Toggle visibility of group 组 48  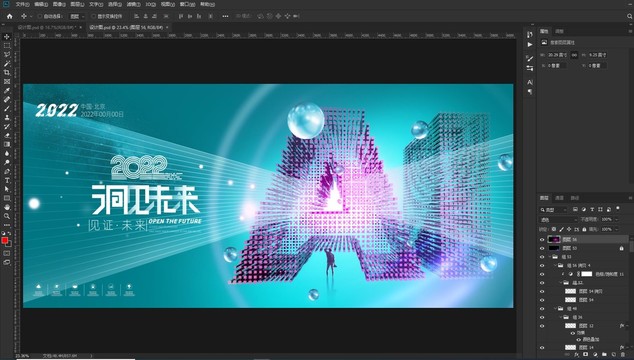pos(542,309)
